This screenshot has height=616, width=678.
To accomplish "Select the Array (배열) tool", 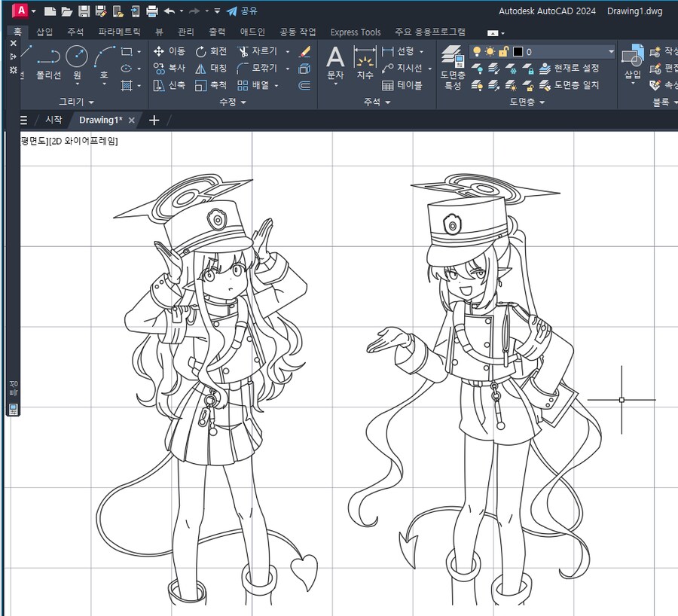I will 253,86.
